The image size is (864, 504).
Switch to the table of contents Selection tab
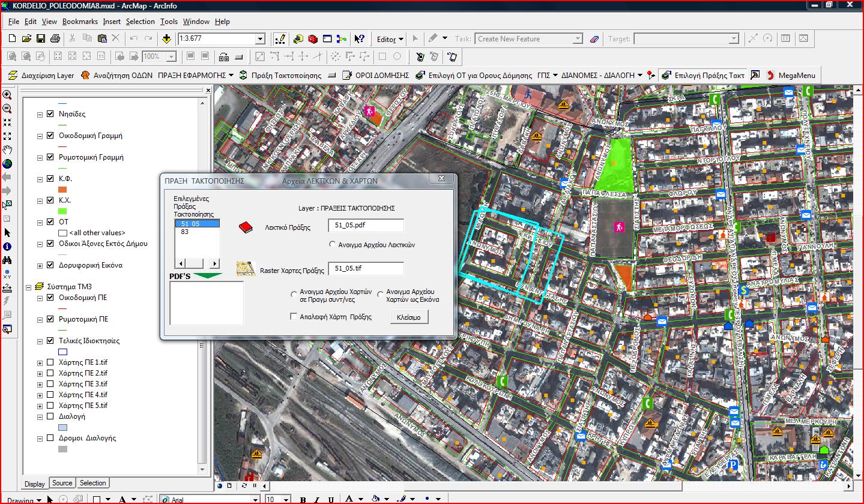click(x=93, y=483)
